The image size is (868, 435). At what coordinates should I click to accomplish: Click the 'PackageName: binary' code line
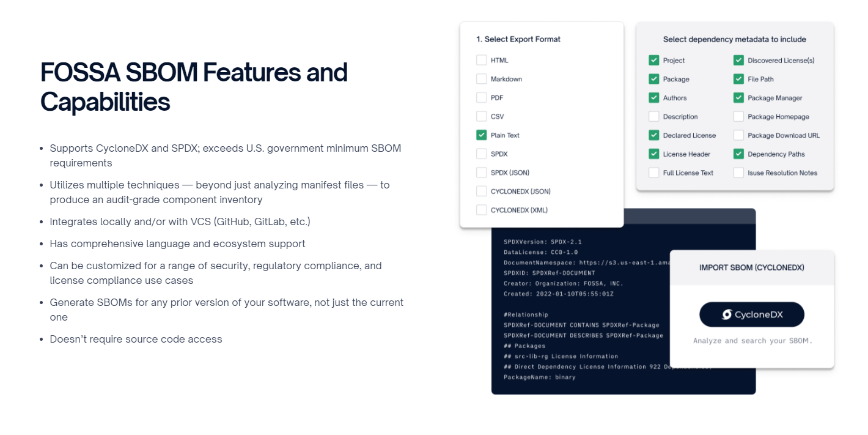coord(540,377)
